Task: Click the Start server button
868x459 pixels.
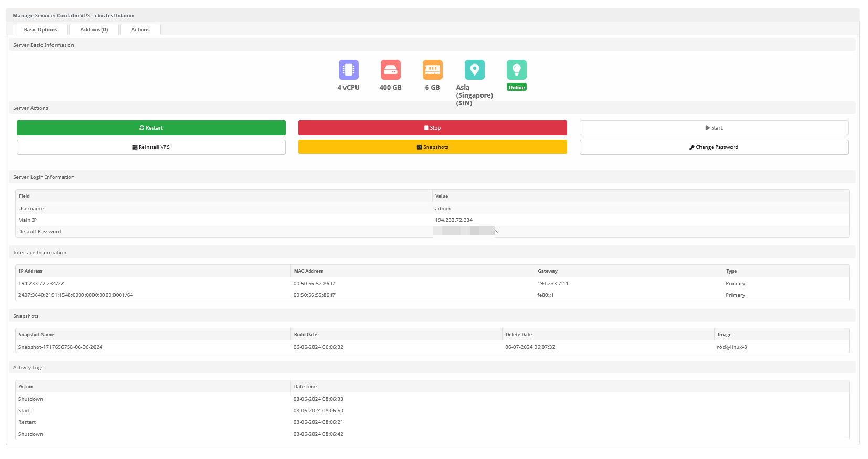Action: pyautogui.click(x=714, y=128)
